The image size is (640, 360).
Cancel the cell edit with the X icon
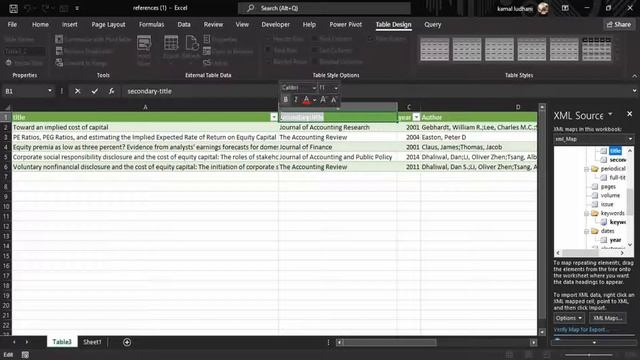[x=77, y=91]
